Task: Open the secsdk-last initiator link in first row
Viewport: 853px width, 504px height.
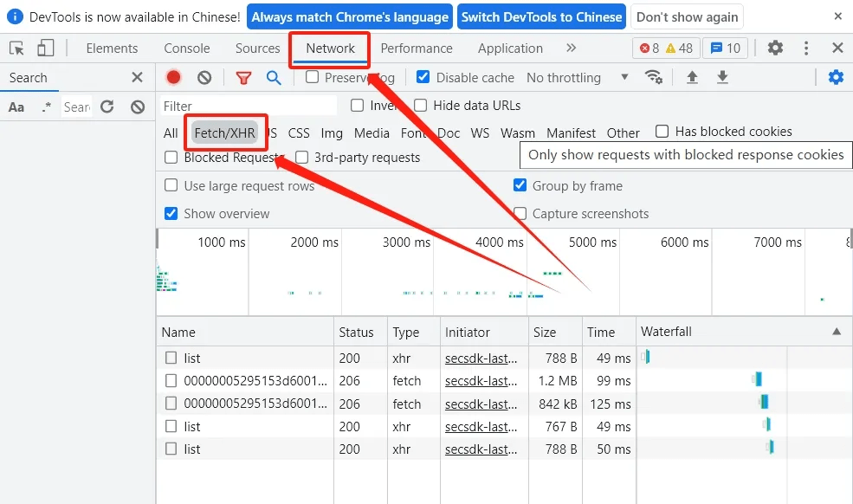Action: pyautogui.click(x=481, y=358)
